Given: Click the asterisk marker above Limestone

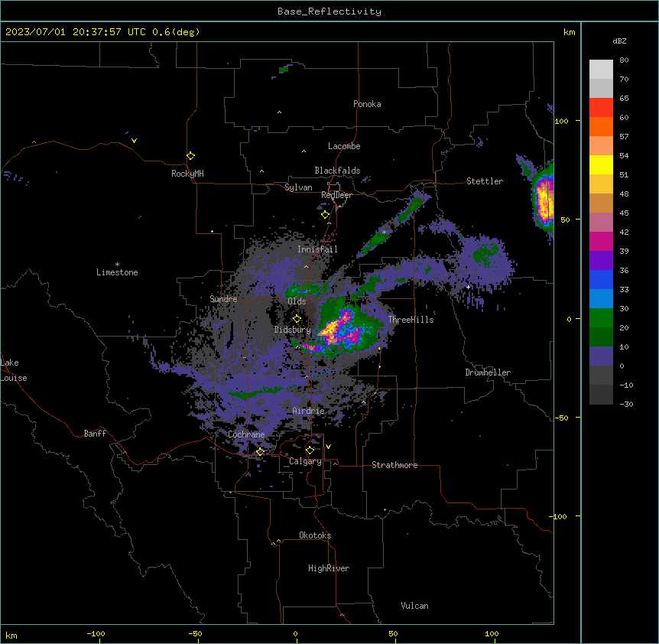Looking at the screenshot, I should pos(117,265).
